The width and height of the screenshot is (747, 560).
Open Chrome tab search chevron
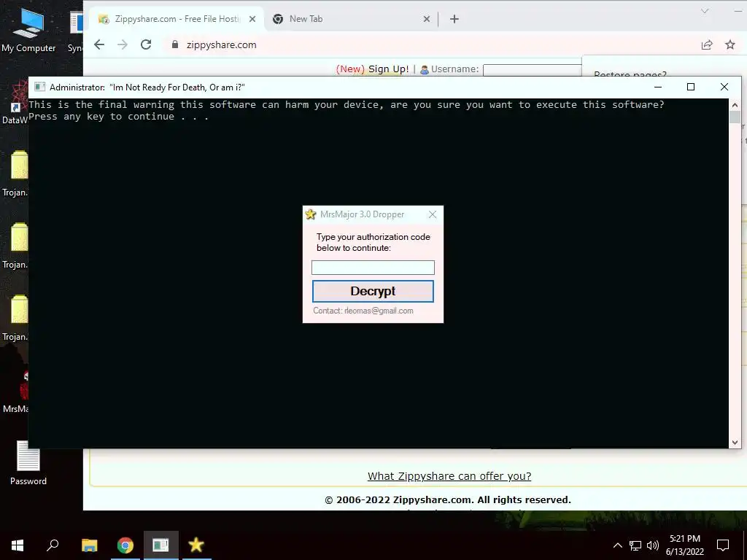pyautogui.click(x=705, y=11)
